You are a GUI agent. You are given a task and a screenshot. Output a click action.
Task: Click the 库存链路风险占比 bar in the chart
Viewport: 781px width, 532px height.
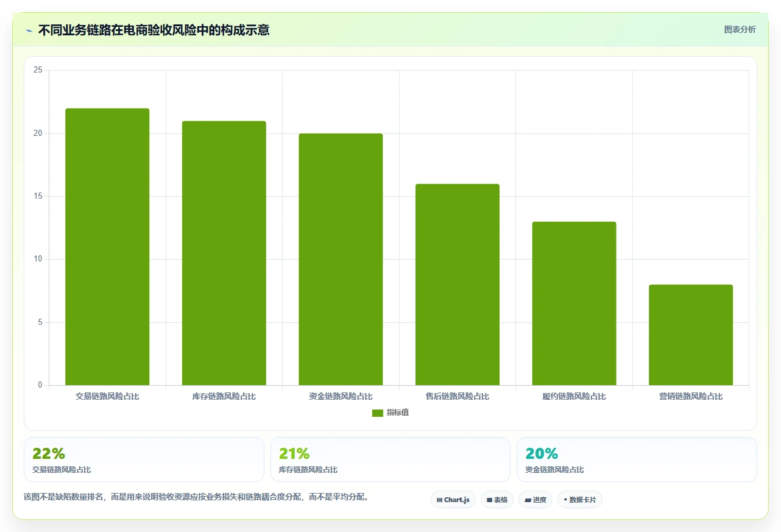coord(224,253)
